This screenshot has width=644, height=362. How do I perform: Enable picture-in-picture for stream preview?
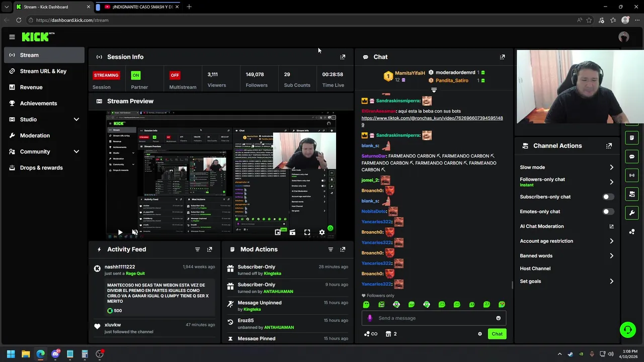coord(277,232)
